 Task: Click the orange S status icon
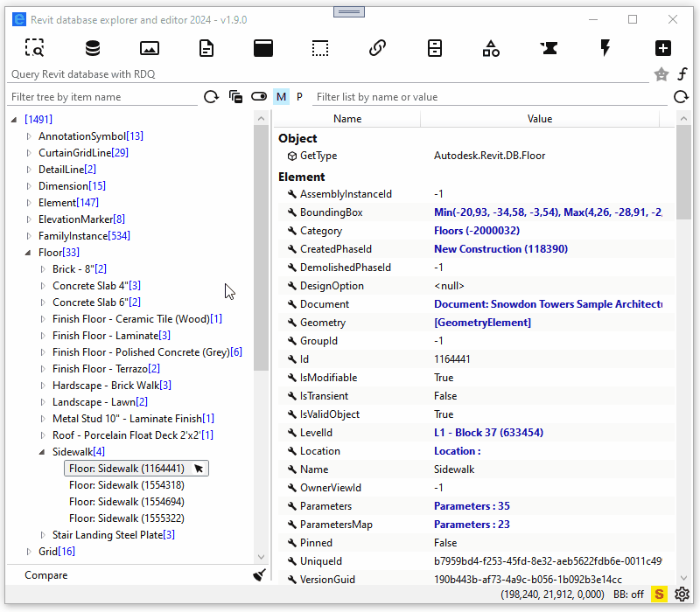coord(659,595)
